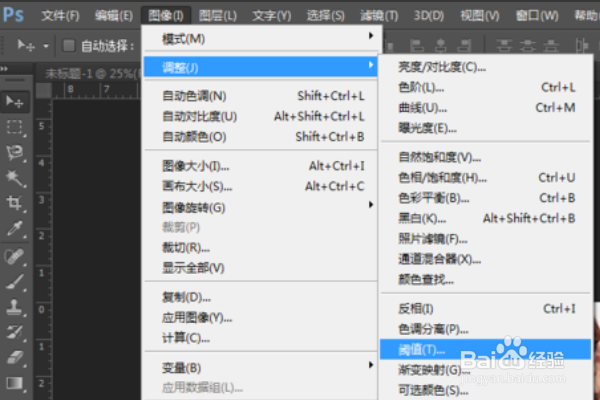
Task: Select the Brush tool
Action: [15, 282]
